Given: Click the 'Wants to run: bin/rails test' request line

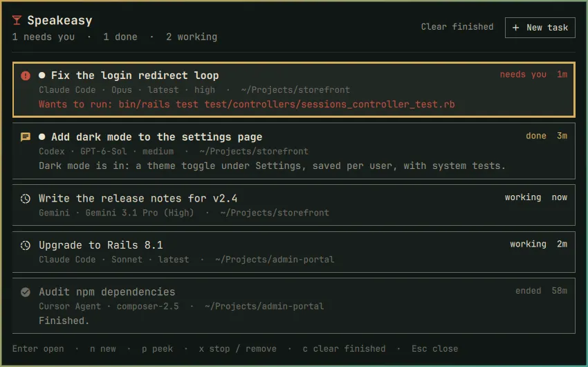Looking at the screenshot, I should click(x=247, y=105).
